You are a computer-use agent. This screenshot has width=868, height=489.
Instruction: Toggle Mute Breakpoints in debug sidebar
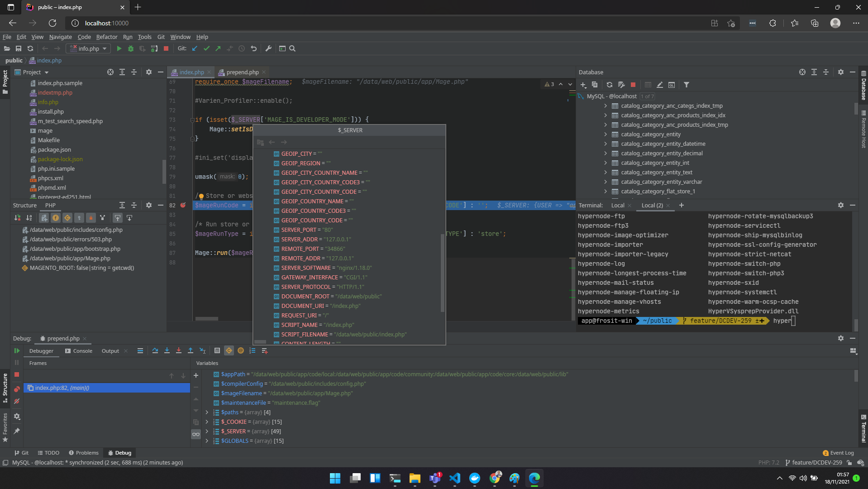click(x=17, y=401)
